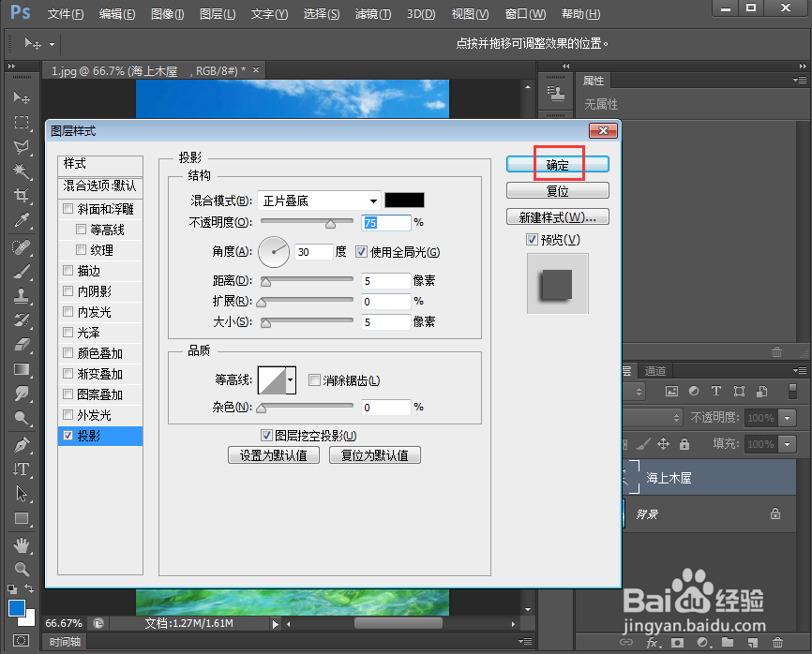Open the status bar info arrow
This screenshot has width=812, height=654.
275,624
